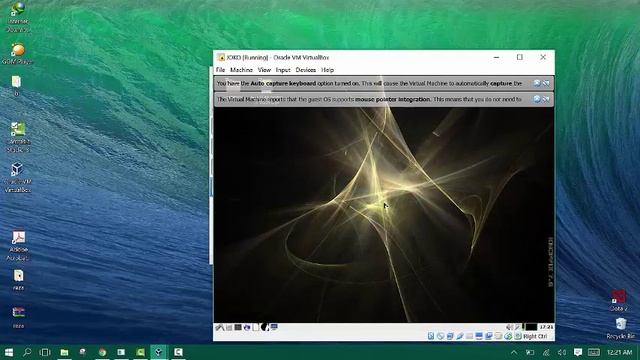Click the USB pen indicator in VirtualBox status bar
The width and height of the screenshot is (640, 360).
[x=460, y=336]
